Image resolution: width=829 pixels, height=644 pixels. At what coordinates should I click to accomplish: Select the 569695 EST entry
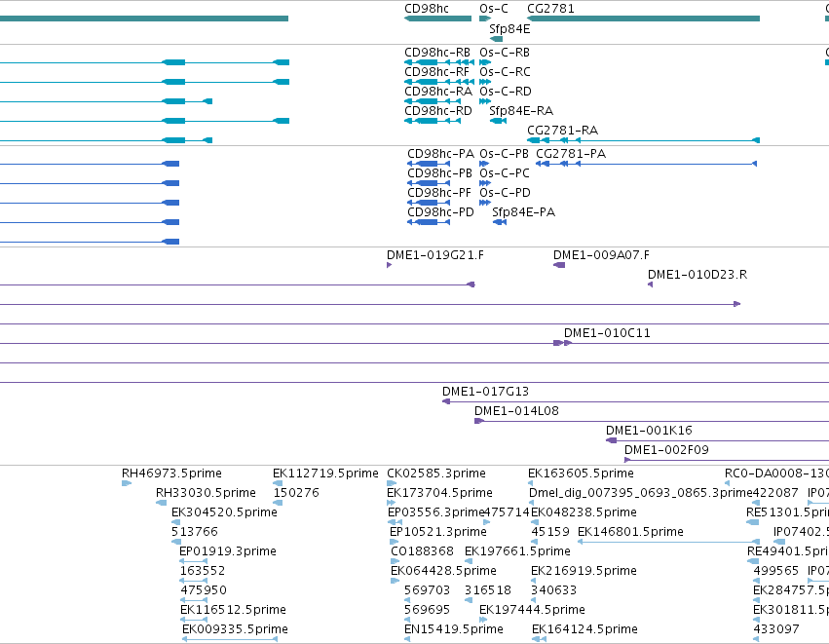click(407, 620)
